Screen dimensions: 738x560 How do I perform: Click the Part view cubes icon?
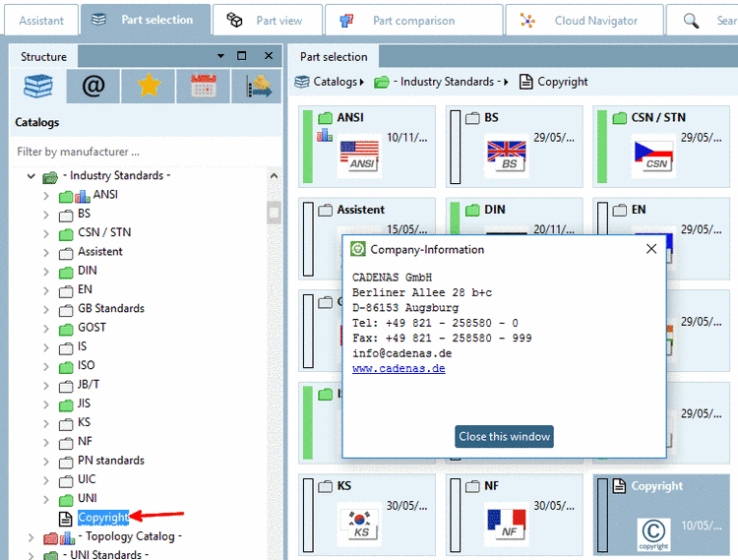point(234,21)
